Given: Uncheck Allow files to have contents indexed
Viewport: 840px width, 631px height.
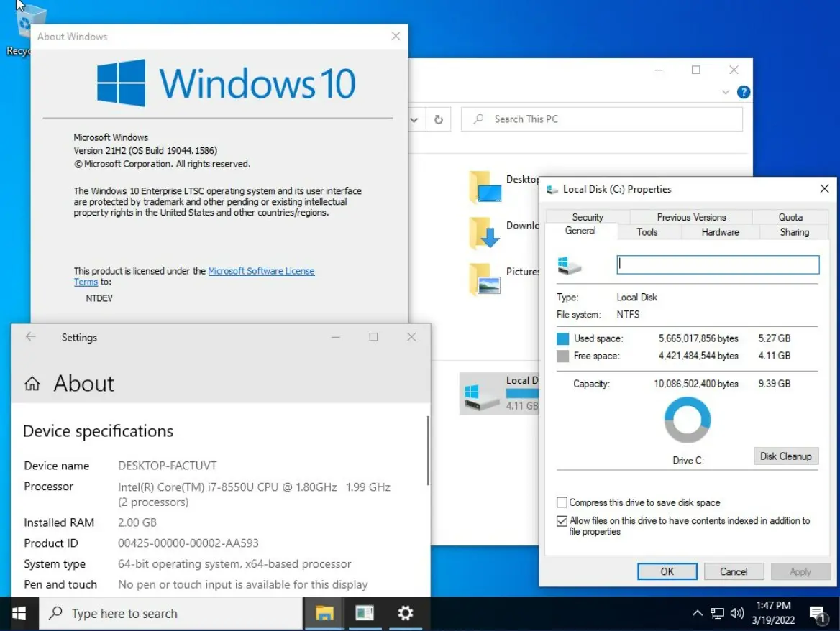Looking at the screenshot, I should pyautogui.click(x=562, y=521).
